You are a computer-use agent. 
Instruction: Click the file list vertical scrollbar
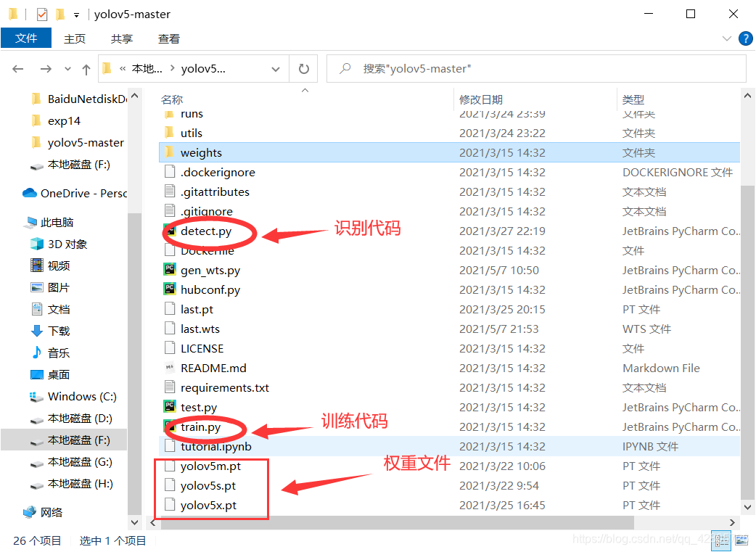747,342
